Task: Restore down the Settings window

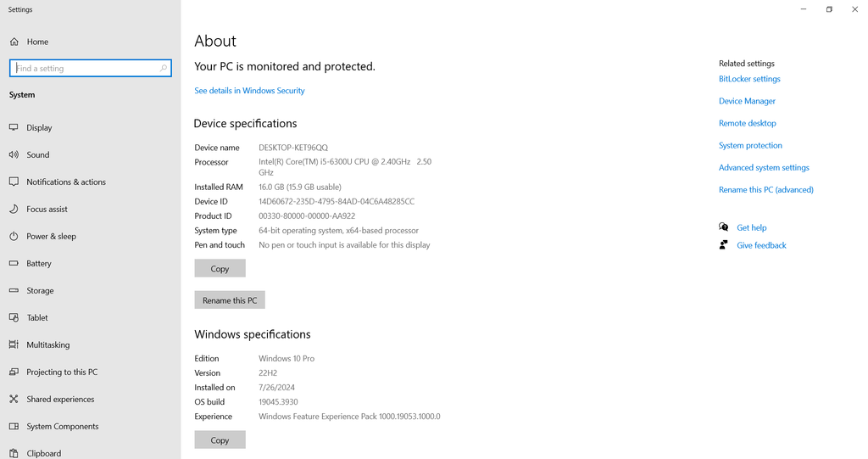Action: point(829,9)
